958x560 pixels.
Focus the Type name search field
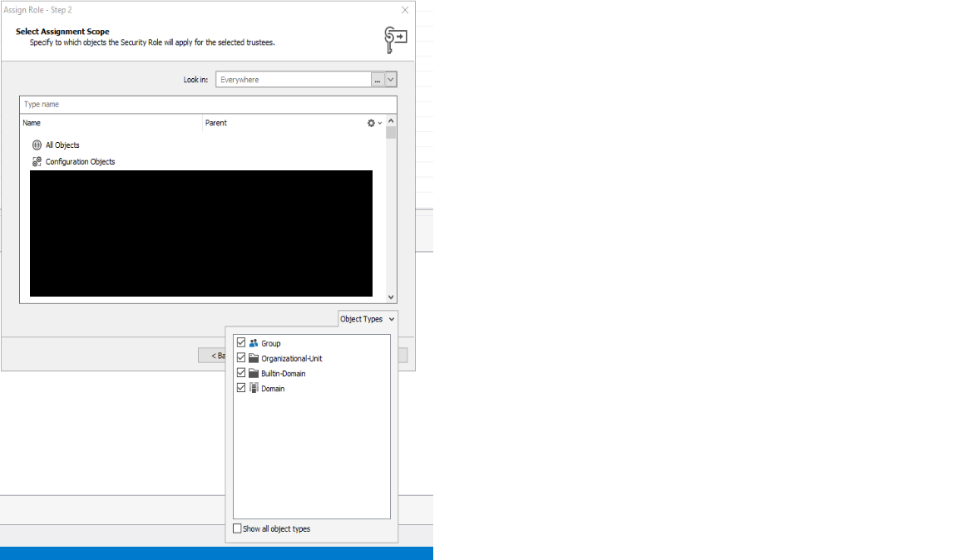click(x=208, y=105)
